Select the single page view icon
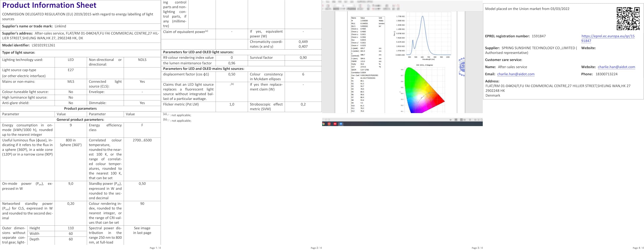The height and width of the screenshot is (252, 644). 461,120
